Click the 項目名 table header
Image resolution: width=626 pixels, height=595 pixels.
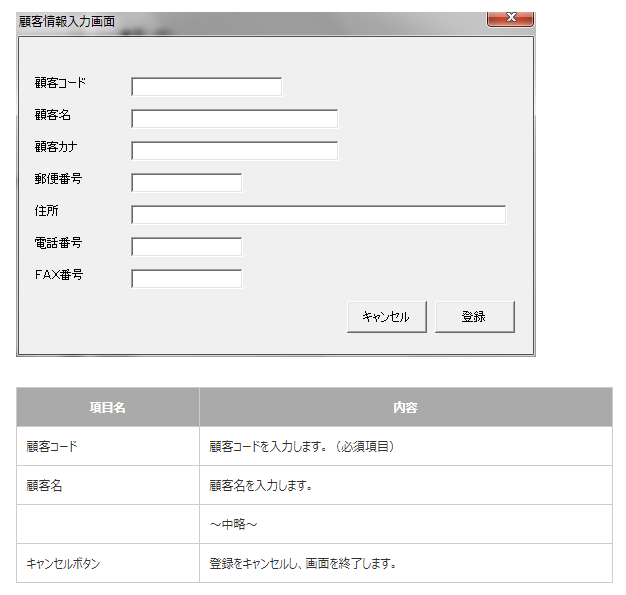[x=107, y=408]
